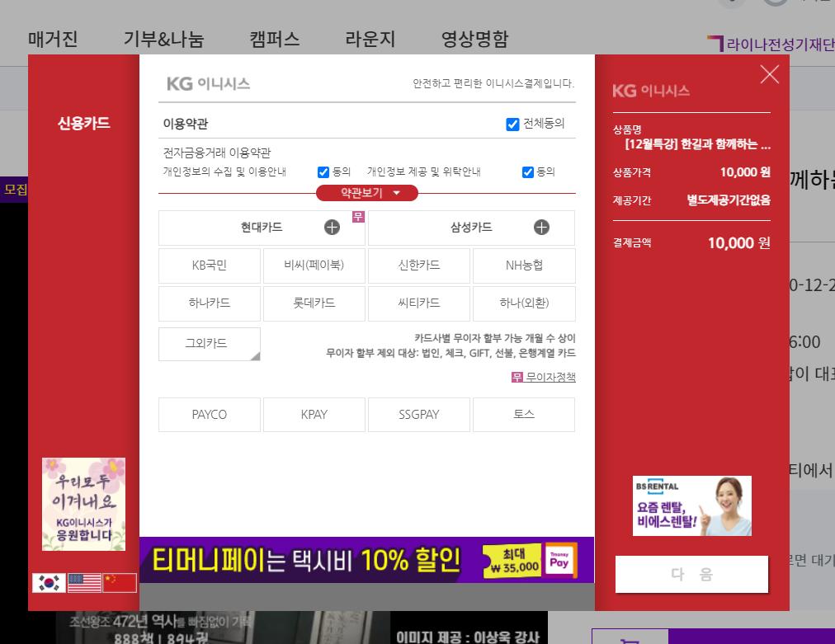Image resolution: width=835 pixels, height=644 pixels.
Task: Pay with SSGPAY
Action: (x=419, y=415)
